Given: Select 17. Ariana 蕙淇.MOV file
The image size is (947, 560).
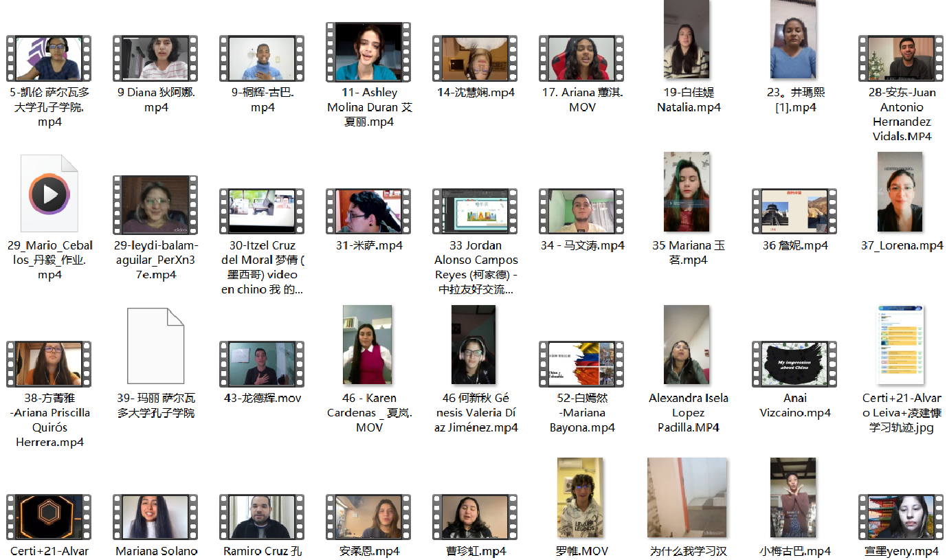Looking at the screenshot, I should (x=581, y=59).
